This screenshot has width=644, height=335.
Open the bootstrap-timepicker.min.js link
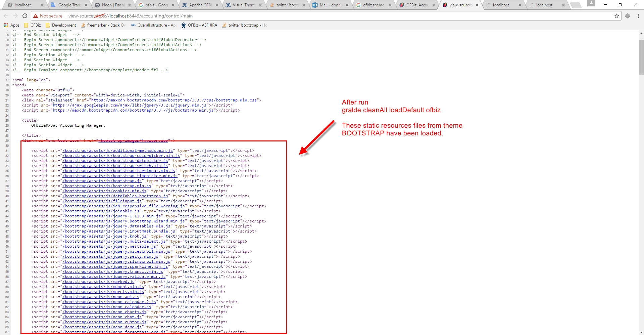tap(120, 176)
